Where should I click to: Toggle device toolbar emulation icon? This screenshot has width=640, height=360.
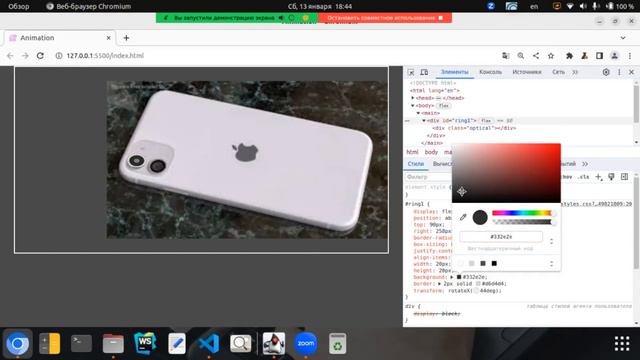point(424,72)
